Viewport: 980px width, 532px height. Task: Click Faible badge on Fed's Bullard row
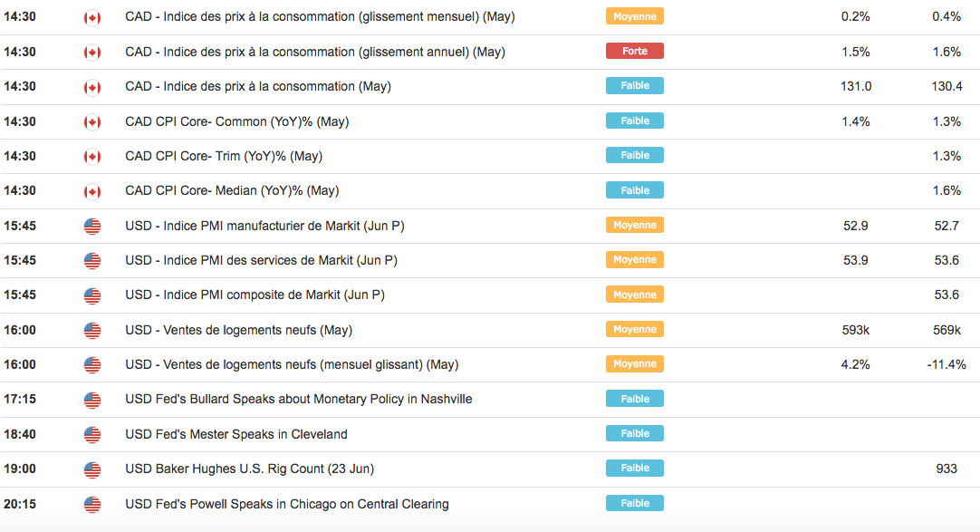coord(634,399)
